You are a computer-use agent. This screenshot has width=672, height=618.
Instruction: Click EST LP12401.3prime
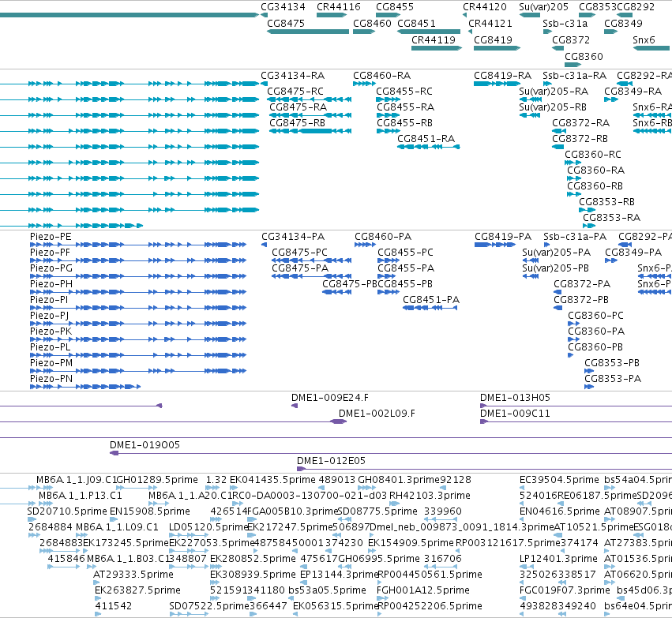pyautogui.click(x=558, y=559)
